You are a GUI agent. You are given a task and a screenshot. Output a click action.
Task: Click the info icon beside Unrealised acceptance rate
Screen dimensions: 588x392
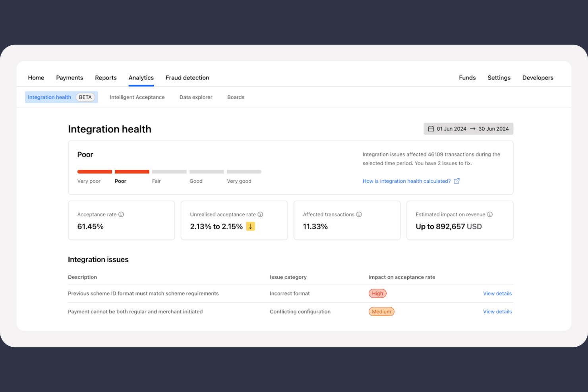[x=260, y=214]
